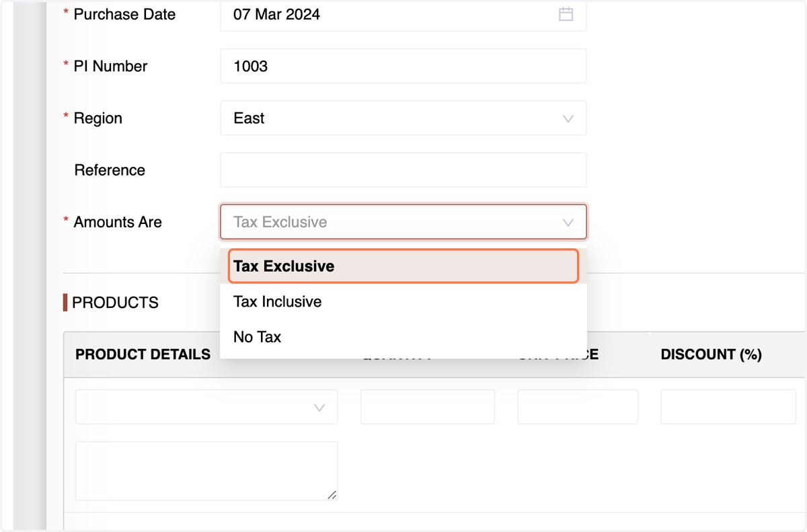The width and height of the screenshot is (807, 532).
Task: Click the Amounts Are combo box
Action: tap(403, 222)
